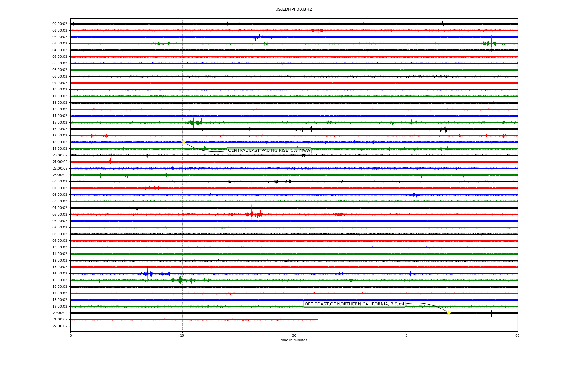The width and height of the screenshot is (588, 368).
Task: Click the CENTRAL EAST PACIFIC RISE, 5.8 mww label
Action: tap(269, 151)
